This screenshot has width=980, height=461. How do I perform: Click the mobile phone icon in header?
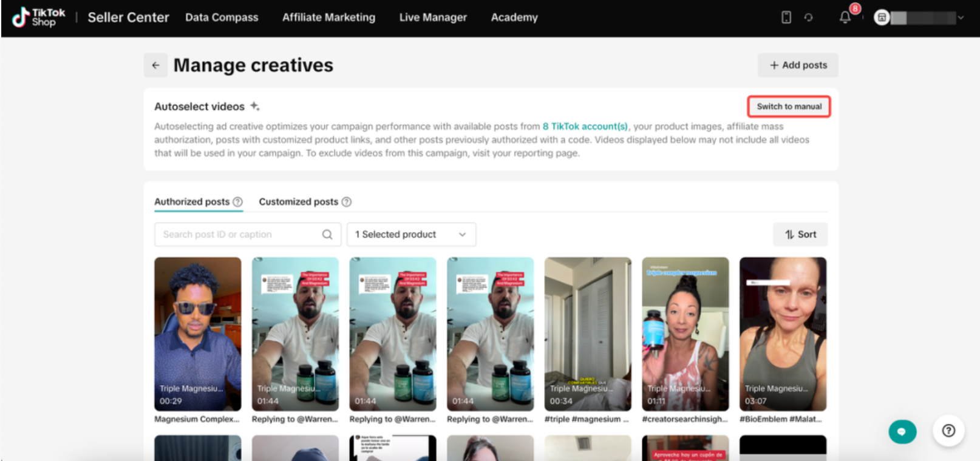[x=786, y=17]
